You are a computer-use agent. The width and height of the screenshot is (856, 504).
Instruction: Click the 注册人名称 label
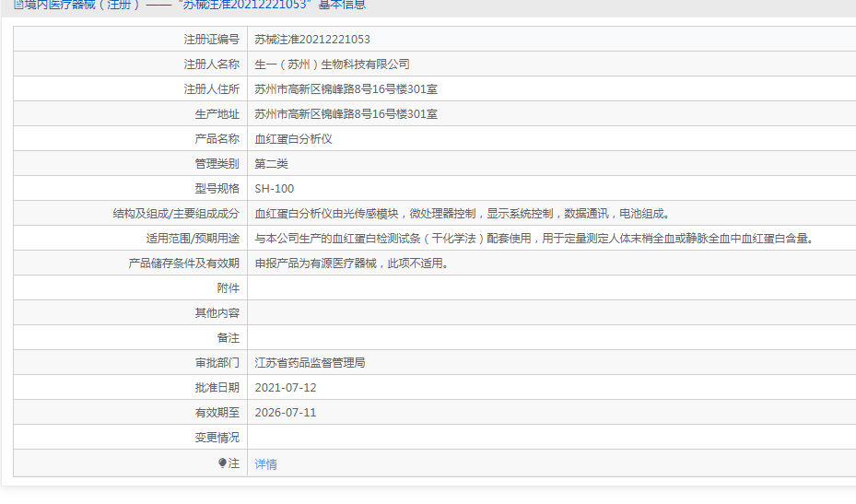[x=211, y=64]
